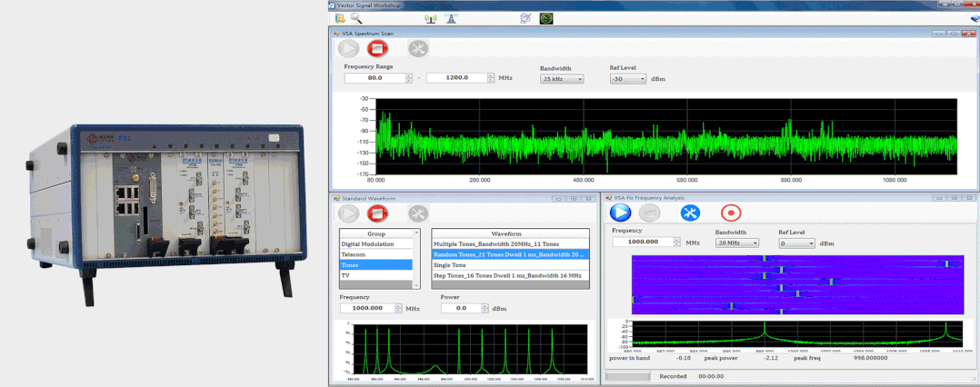Image resolution: width=980 pixels, height=387 pixels.
Task: Open Bandwidth dropdown showing 20 MHz
Action: [x=737, y=243]
